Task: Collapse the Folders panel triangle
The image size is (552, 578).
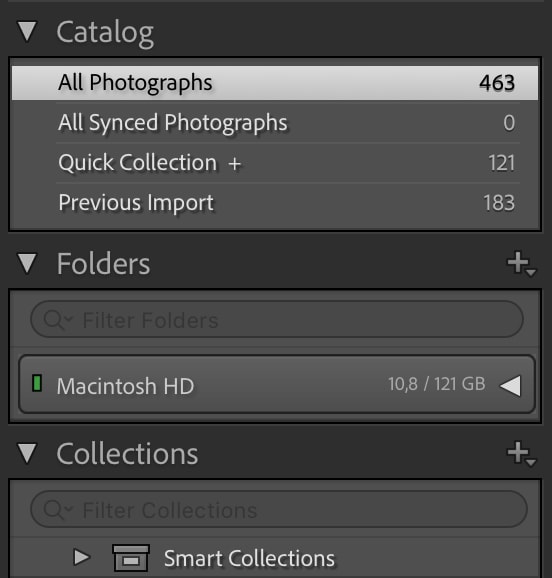Action: click(28, 263)
